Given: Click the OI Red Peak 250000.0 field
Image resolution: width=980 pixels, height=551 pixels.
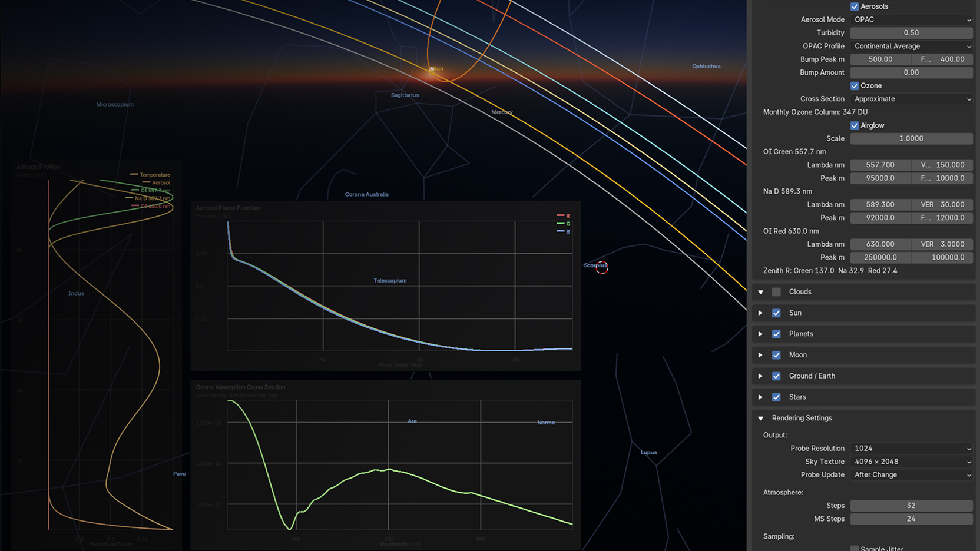Looking at the screenshot, I should point(880,257).
